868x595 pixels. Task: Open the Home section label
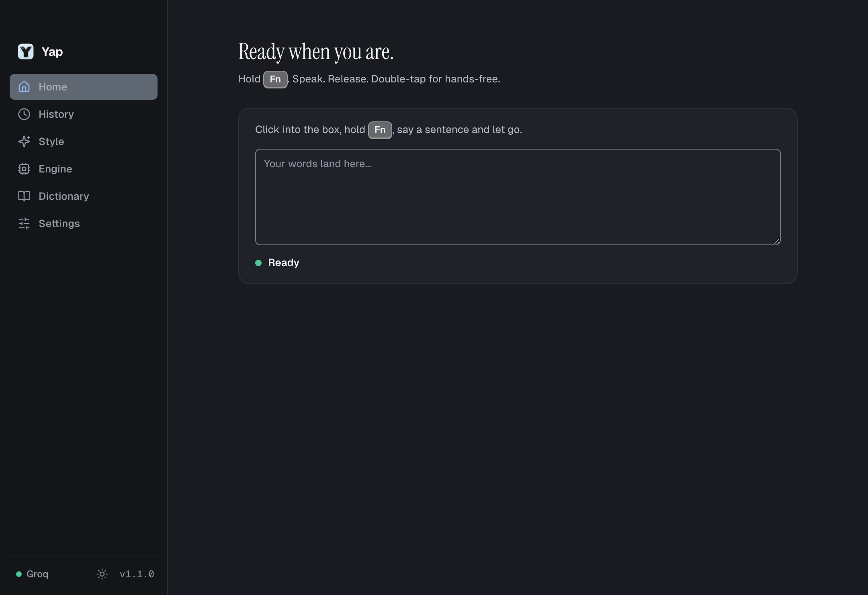pos(53,87)
